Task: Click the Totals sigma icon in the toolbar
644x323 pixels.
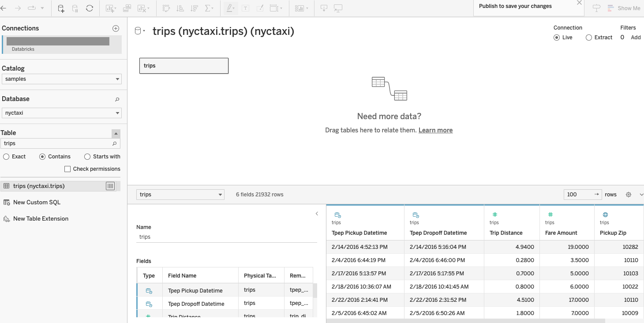Action: [x=207, y=8]
